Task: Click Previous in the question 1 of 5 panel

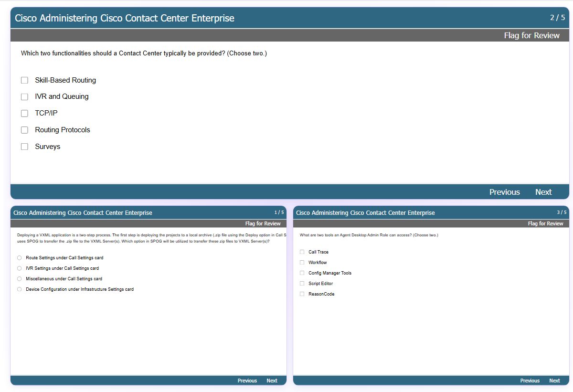Action: click(x=247, y=381)
